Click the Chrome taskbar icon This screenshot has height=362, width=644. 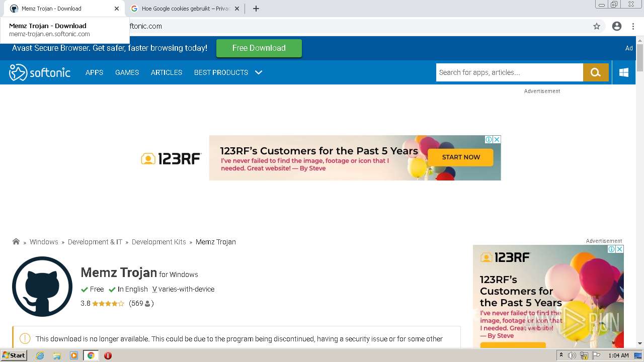(x=91, y=355)
